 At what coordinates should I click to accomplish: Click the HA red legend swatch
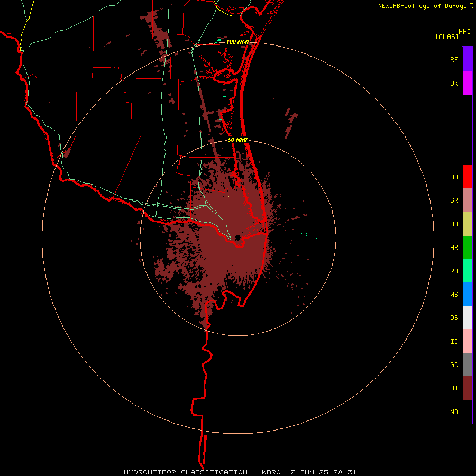coord(467,177)
